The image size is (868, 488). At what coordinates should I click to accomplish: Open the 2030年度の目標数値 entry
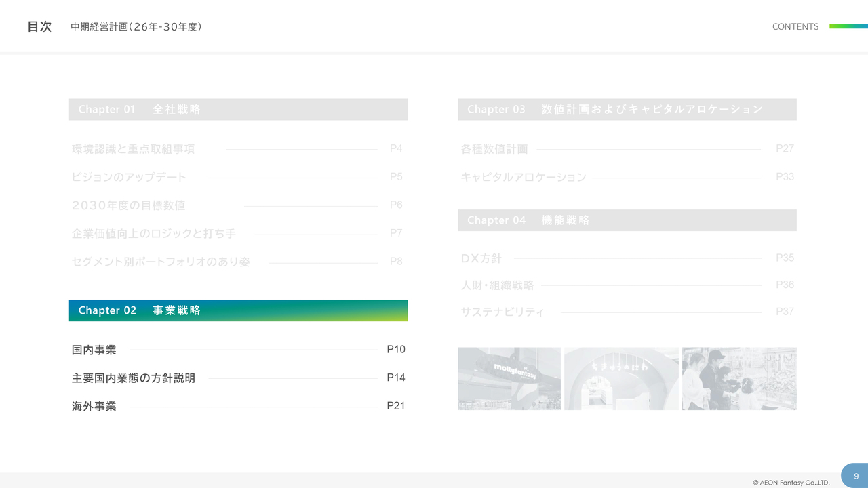128,205
